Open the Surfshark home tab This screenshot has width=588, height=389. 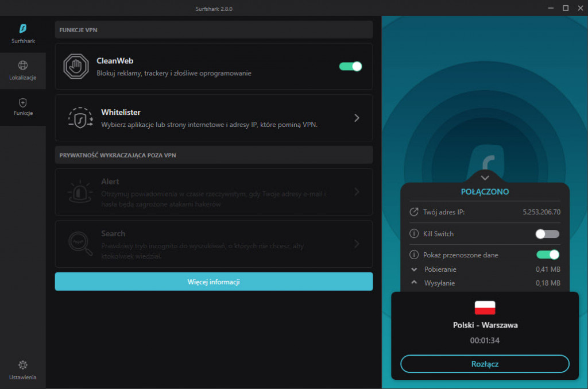tap(23, 34)
